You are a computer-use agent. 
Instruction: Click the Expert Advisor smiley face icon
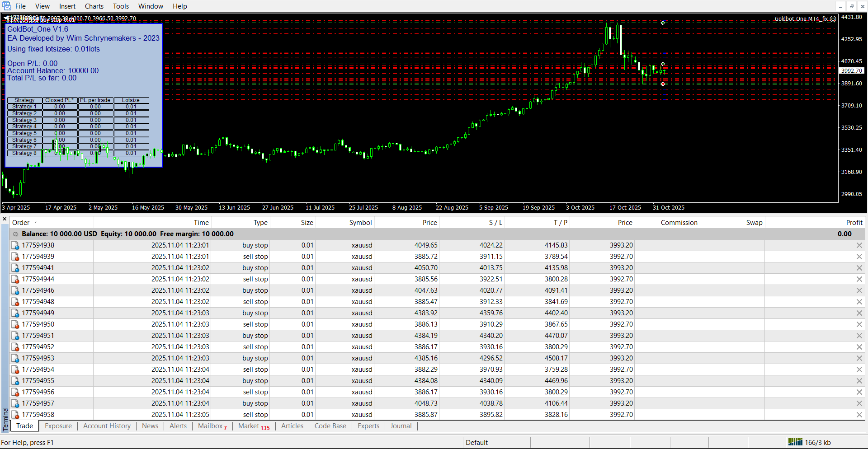833,19
